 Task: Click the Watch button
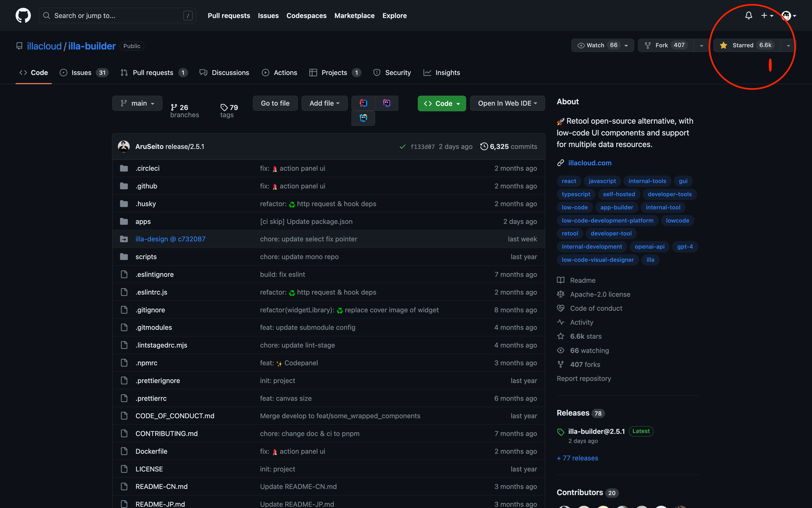(x=603, y=45)
